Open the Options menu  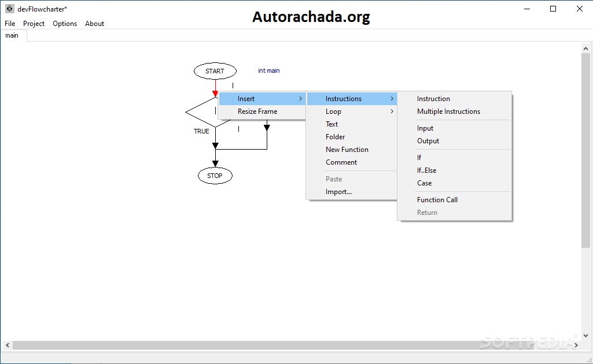[x=65, y=24]
